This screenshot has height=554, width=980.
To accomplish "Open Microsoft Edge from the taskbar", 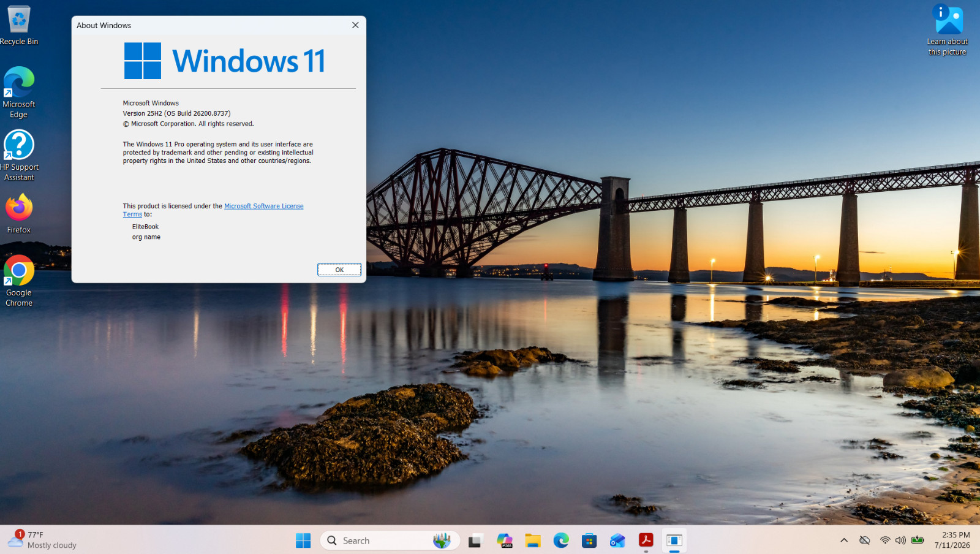I will tap(561, 541).
